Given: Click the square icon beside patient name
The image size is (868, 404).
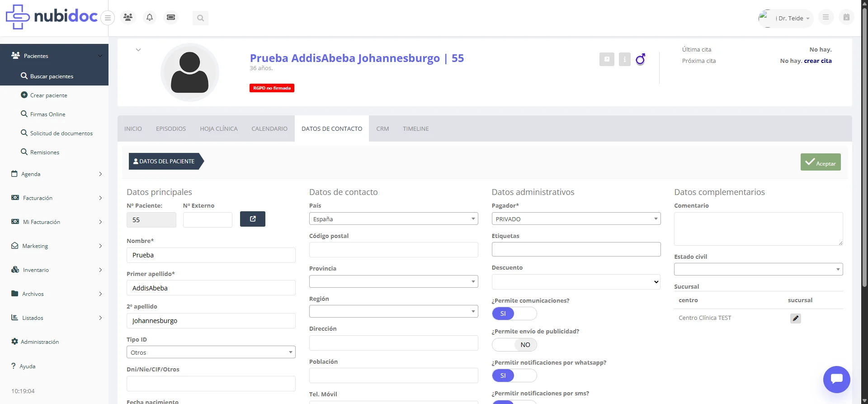Looking at the screenshot, I should click(607, 59).
